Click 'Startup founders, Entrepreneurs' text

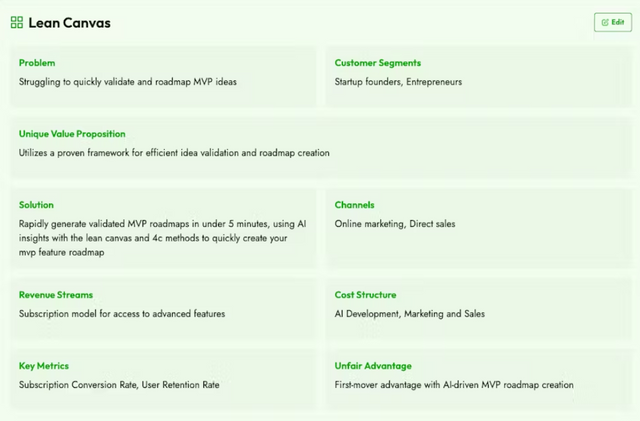pos(398,82)
